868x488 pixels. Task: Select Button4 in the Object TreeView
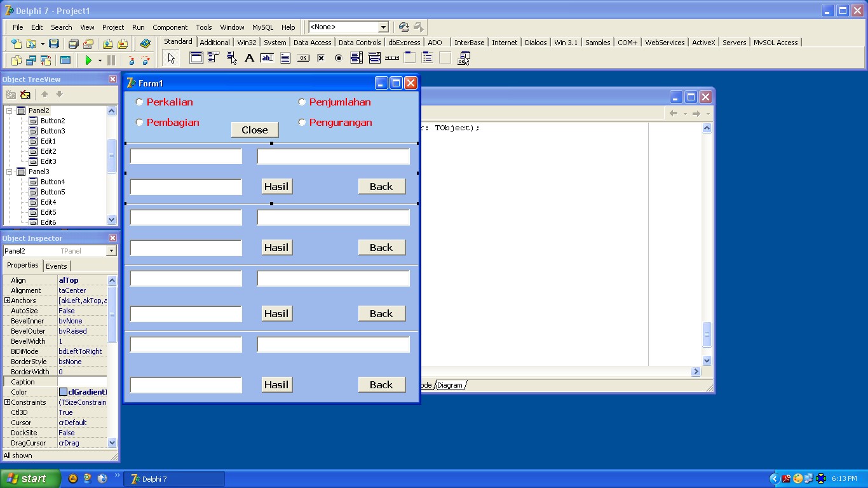coord(53,182)
